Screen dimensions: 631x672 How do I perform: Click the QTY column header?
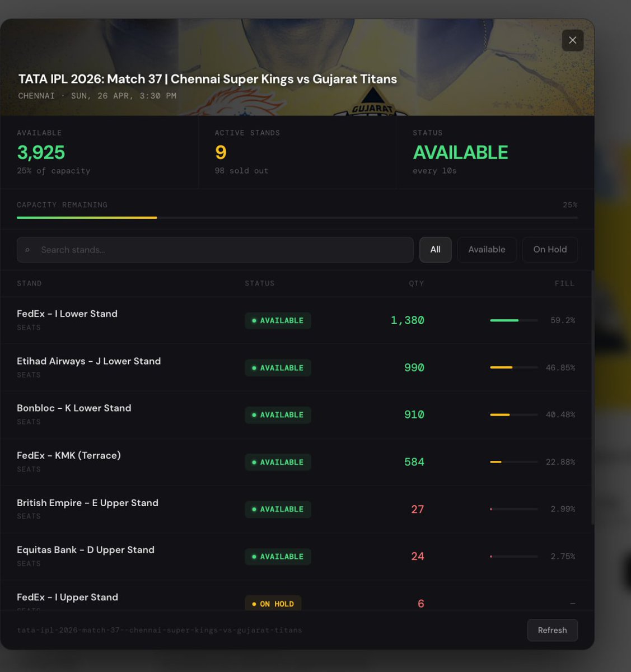pyautogui.click(x=417, y=283)
